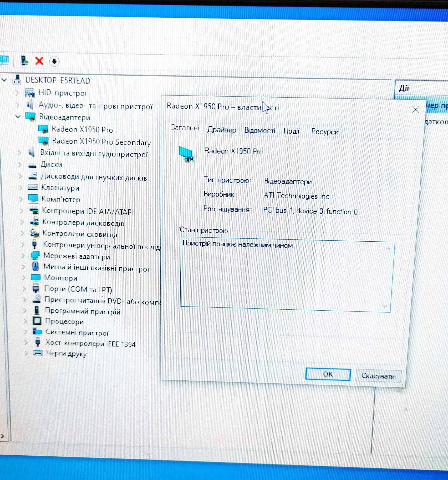Screen dimensions: 448x480
Task: Click the USB controllers icon
Action: click(x=35, y=244)
